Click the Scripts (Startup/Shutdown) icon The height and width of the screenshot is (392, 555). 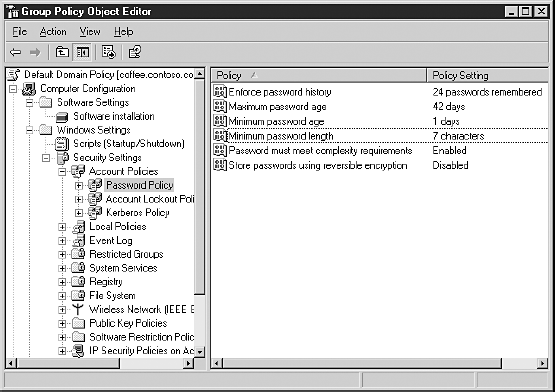pos(62,143)
